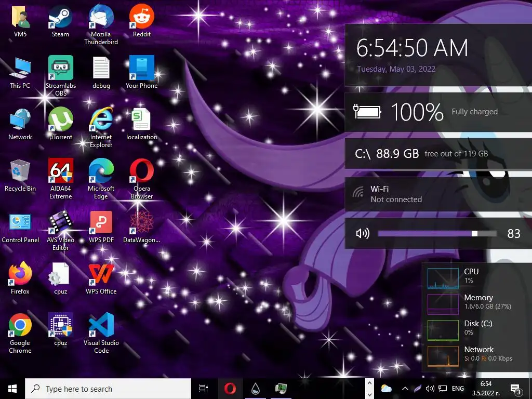Click the WPS Office shortcut
Viewport: 532px width, 399px height.
[101, 278]
